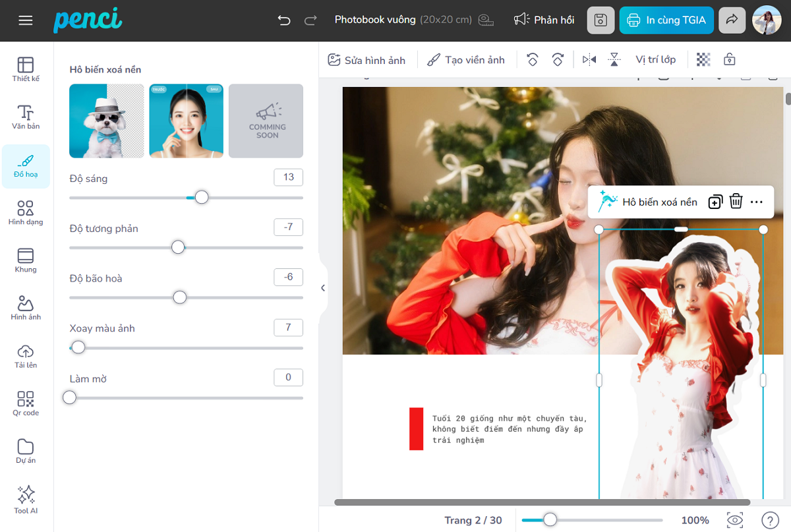791x532 pixels.
Task: Click the save disk icon
Action: pyautogui.click(x=601, y=20)
